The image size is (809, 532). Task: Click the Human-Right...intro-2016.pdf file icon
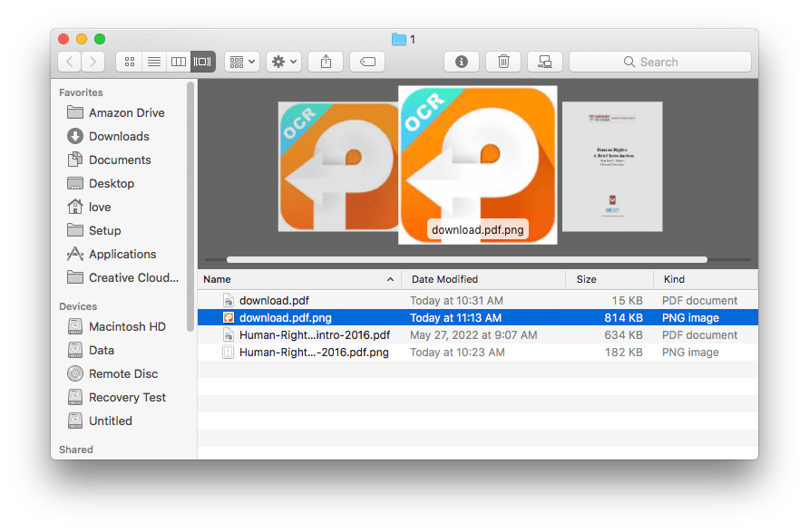(228, 335)
